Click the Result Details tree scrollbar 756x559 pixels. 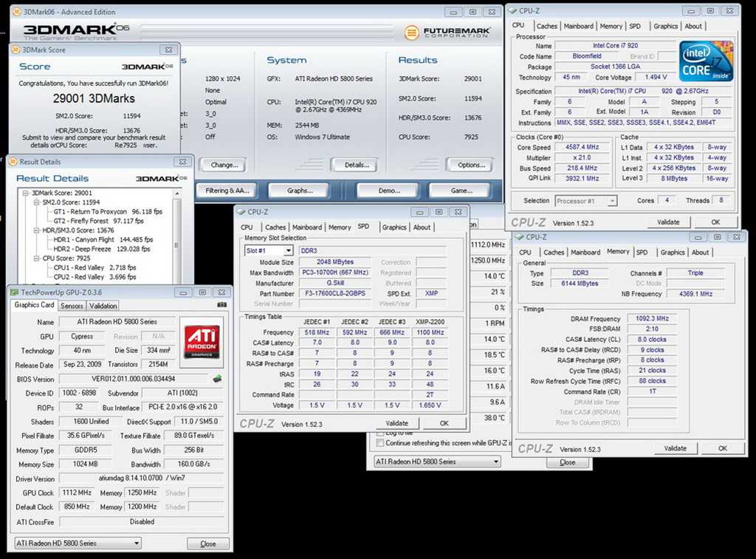(176, 236)
